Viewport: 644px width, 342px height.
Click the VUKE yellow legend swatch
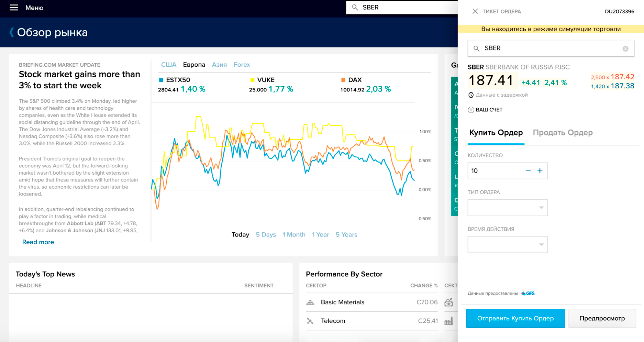(x=252, y=80)
